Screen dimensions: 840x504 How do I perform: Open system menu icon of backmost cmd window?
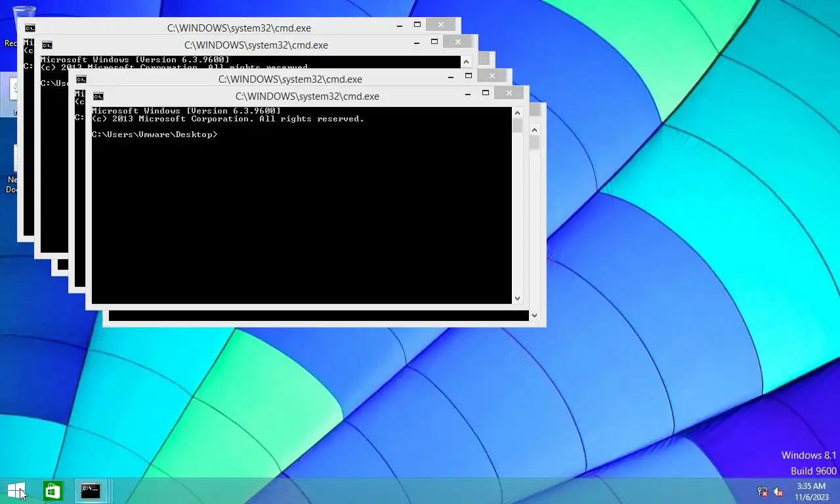[x=30, y=28]
